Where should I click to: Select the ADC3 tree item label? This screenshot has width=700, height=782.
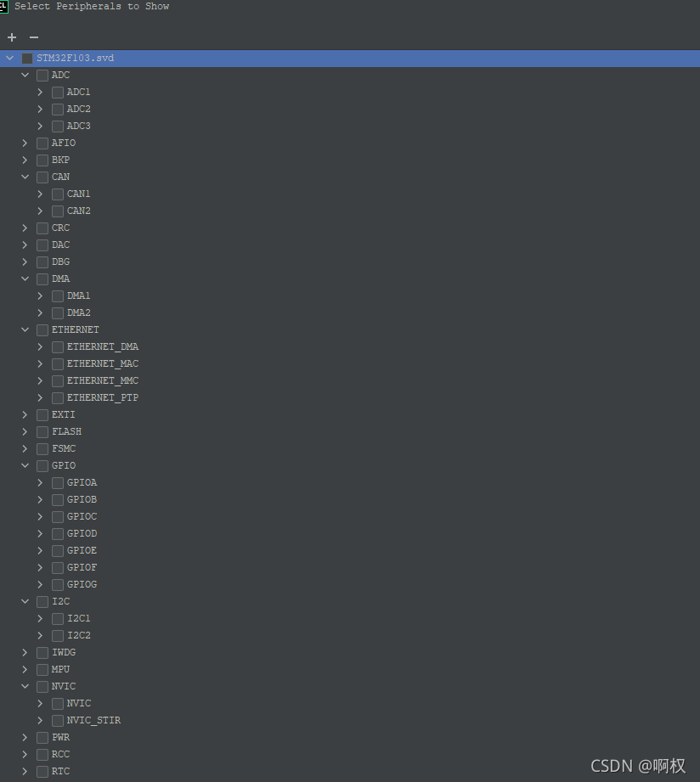point(79,126)
